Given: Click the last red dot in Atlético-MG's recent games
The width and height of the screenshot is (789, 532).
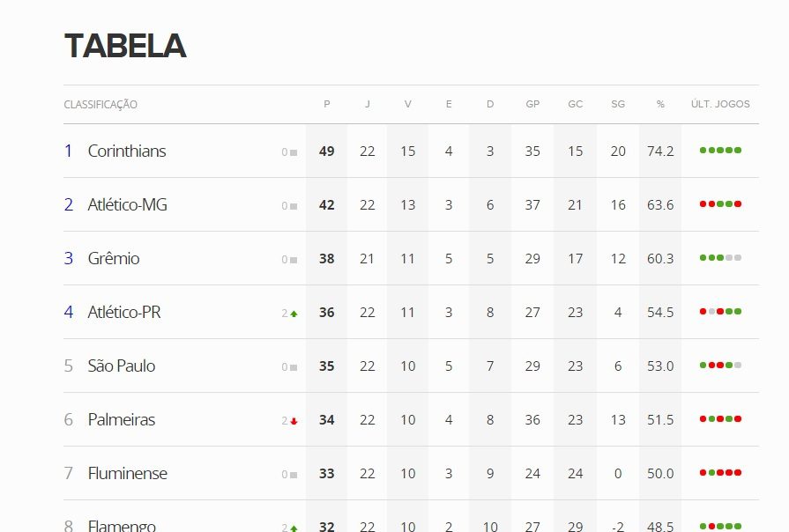Looking at the screenshot, I should 738,204.
